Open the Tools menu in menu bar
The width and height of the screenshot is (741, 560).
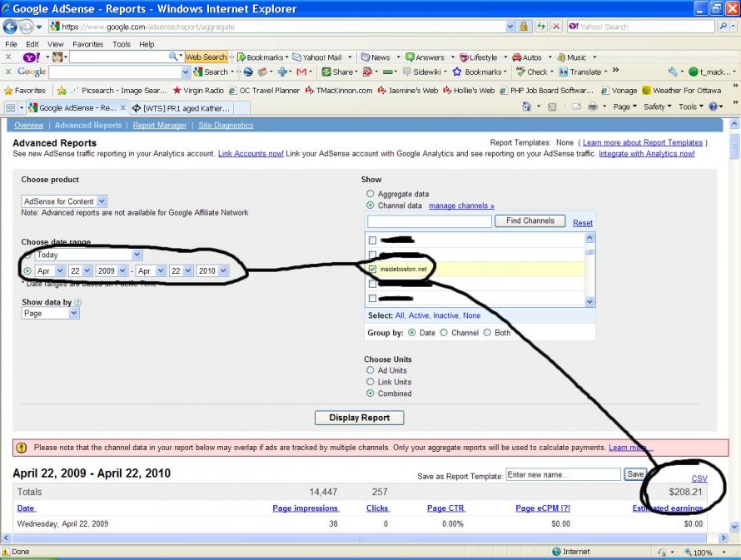pyautogui.click(x=122, y=44)
